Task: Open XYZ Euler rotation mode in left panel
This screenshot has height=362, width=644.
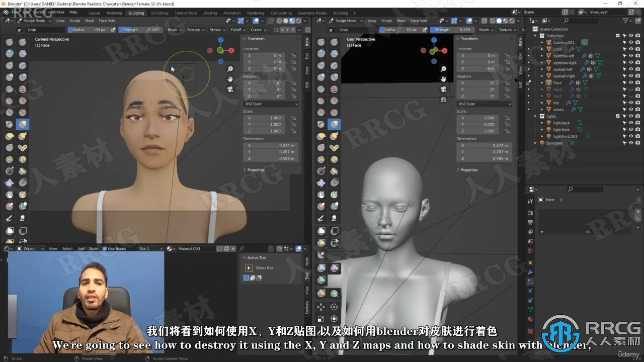Action: (x=271, y=104)
